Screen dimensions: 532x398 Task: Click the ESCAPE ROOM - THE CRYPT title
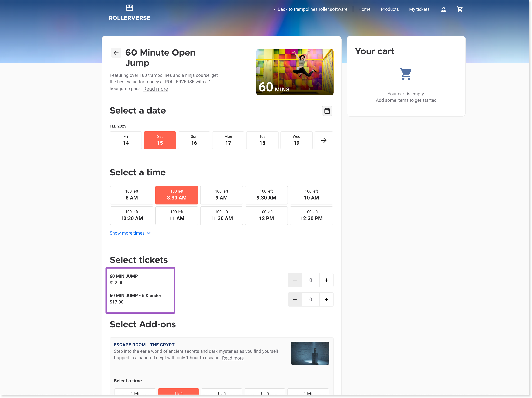click(144, 345)
